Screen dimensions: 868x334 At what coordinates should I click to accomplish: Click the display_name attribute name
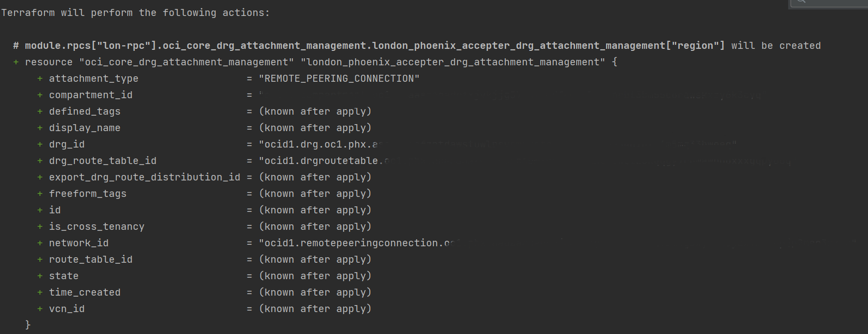pos(84,128)
